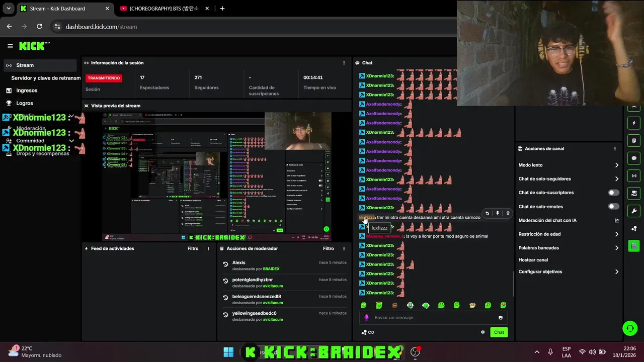Insert the first green emote in quick row

click(x=364, y=305)
